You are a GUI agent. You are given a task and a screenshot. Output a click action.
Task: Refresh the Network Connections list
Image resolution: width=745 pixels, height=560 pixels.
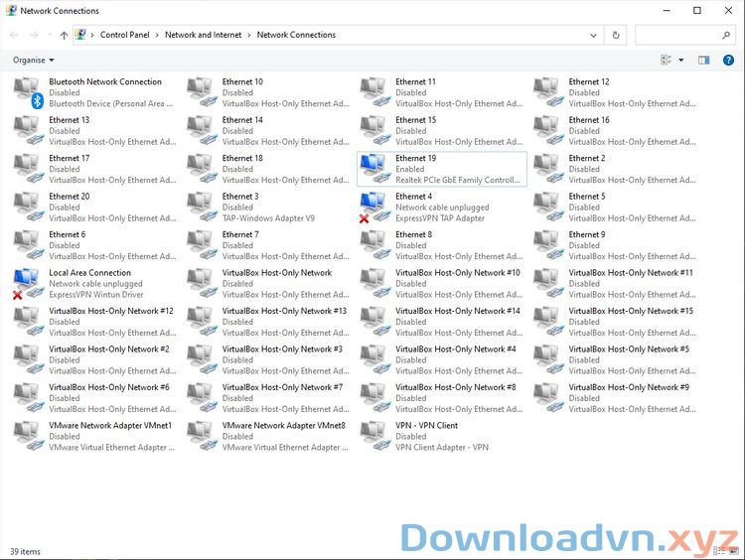click(x=616, y=35)
